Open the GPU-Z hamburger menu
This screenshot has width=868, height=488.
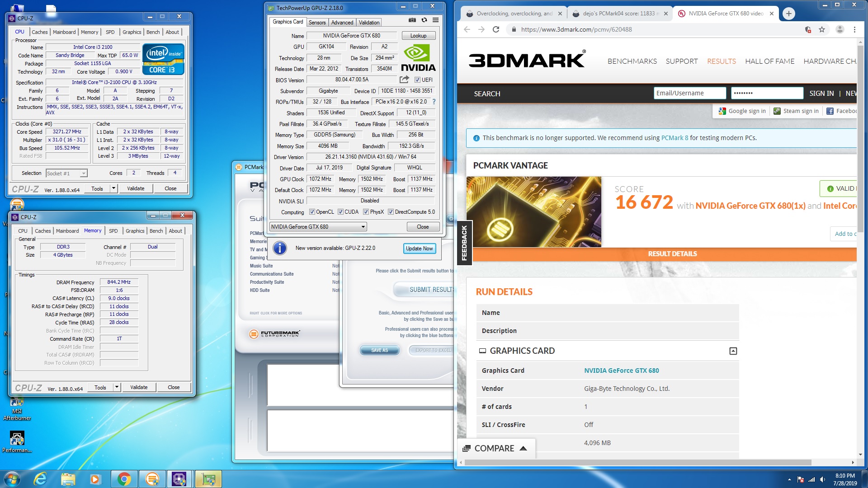click(435, 20)
